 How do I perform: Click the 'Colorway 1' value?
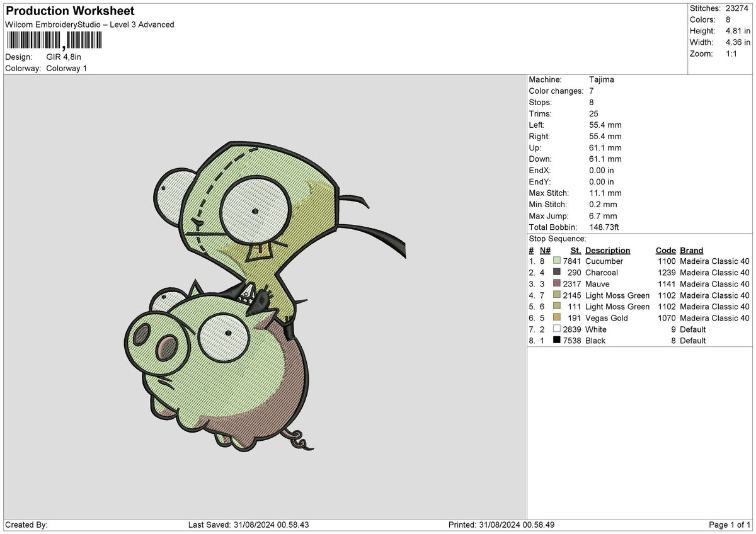coord(67,68)
